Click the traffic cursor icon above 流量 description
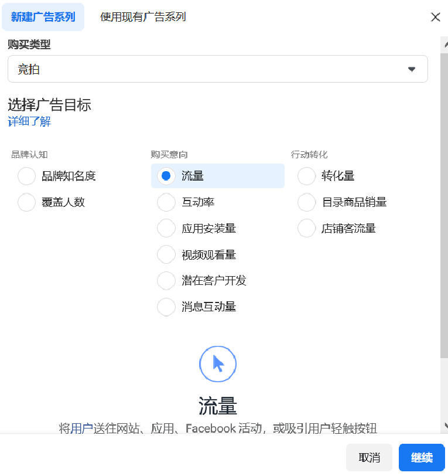 tap(218, 363)
